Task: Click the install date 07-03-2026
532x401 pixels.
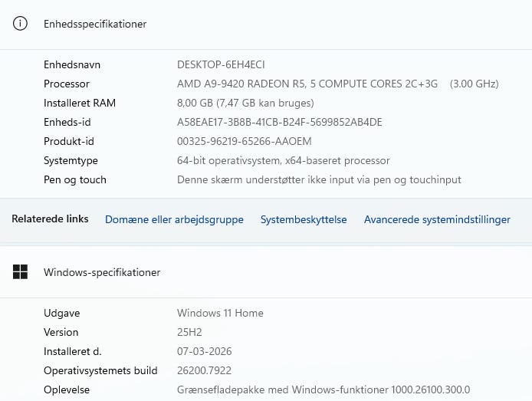Action: [204, 352]
